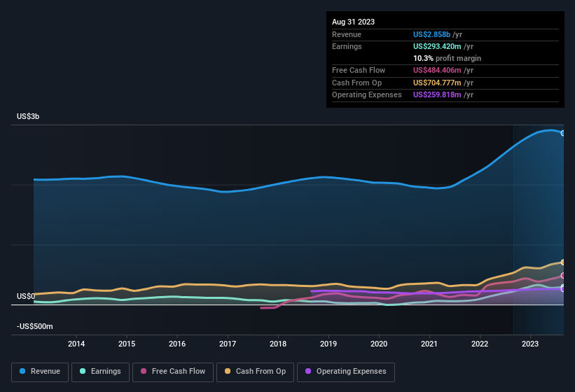Hide the Free Cash Flow series
This screenshot has width=575, height=392.
pos(174,371)
